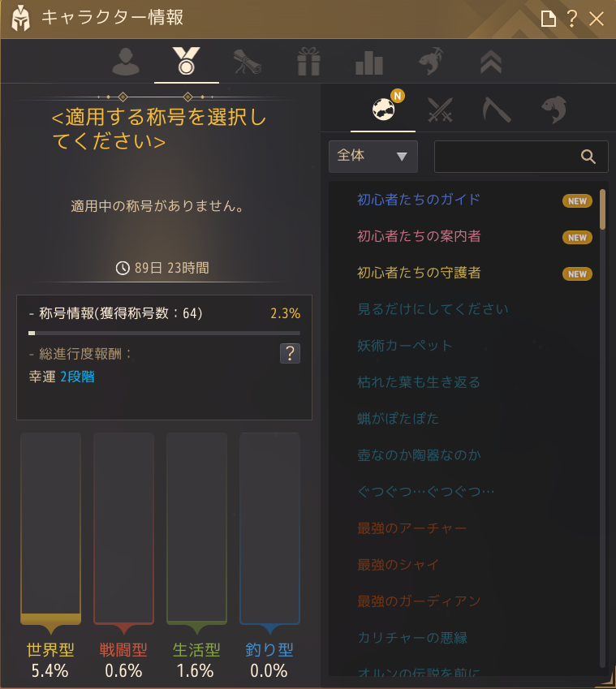Click the 世界型 progress bar
This screenshot has width=616, height=689.
pyautogui.click(x=51, y=528)
